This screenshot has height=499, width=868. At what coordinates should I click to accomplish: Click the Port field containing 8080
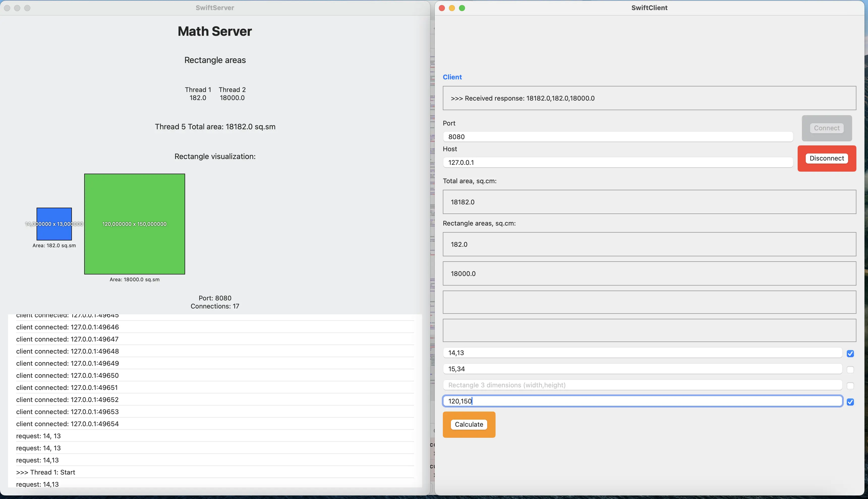(x=618, y=137)
